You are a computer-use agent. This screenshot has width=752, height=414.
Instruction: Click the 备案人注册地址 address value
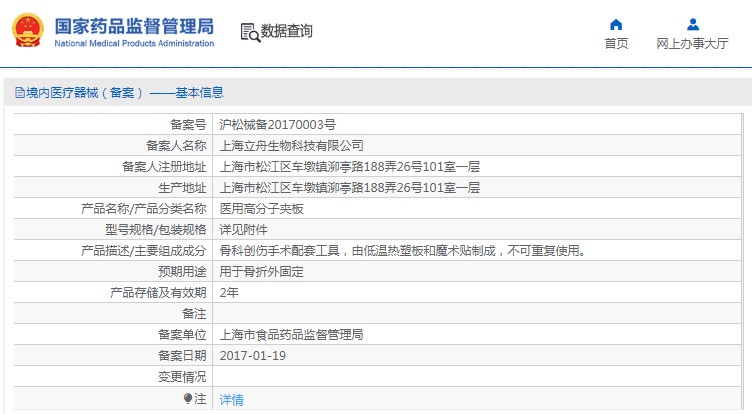[350, 166]
